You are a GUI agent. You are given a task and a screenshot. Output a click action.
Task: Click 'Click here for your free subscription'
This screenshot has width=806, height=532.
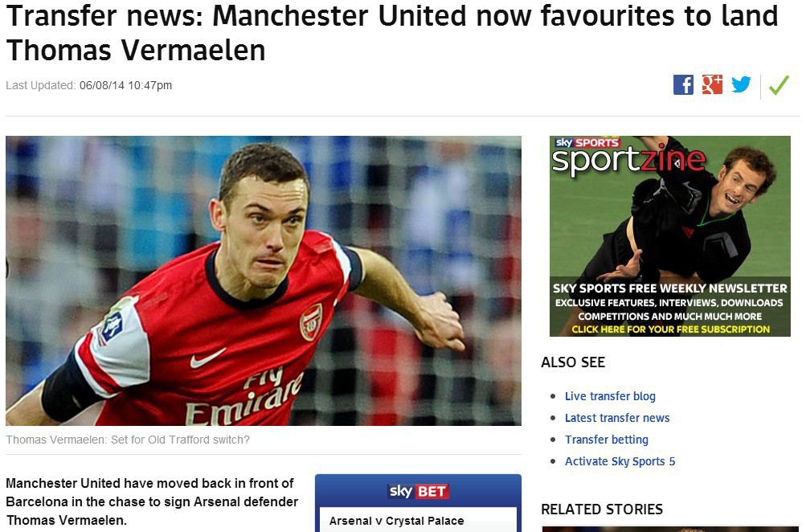(x=670, y=329)
